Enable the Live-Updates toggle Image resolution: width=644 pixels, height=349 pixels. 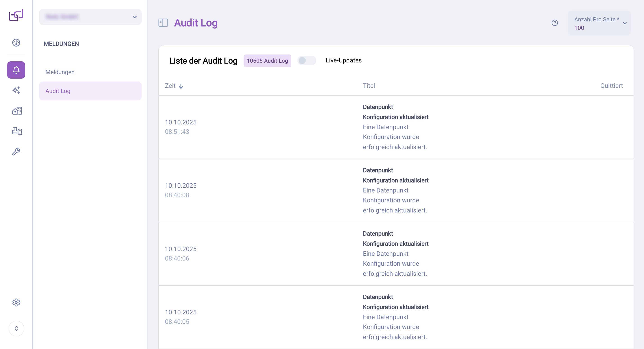[307, 60]
